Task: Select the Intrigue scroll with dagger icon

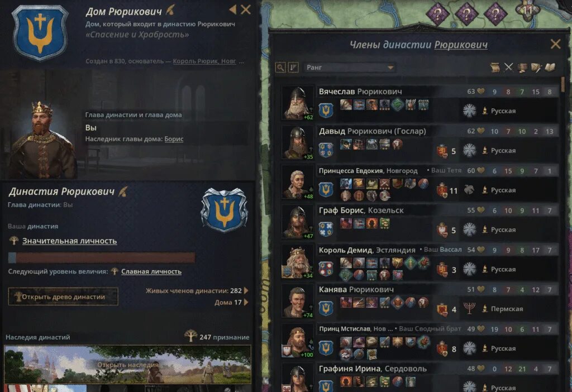Action: coord(536,68)
